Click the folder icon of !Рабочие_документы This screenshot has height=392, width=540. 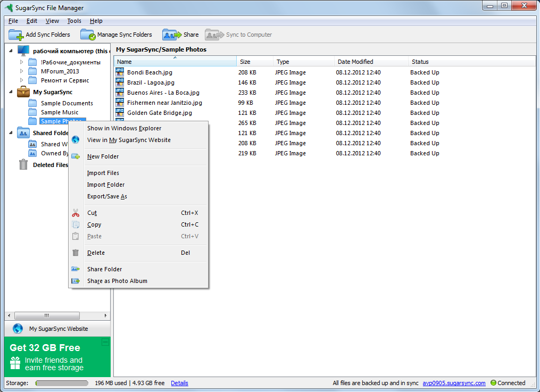tap(32, 62)
